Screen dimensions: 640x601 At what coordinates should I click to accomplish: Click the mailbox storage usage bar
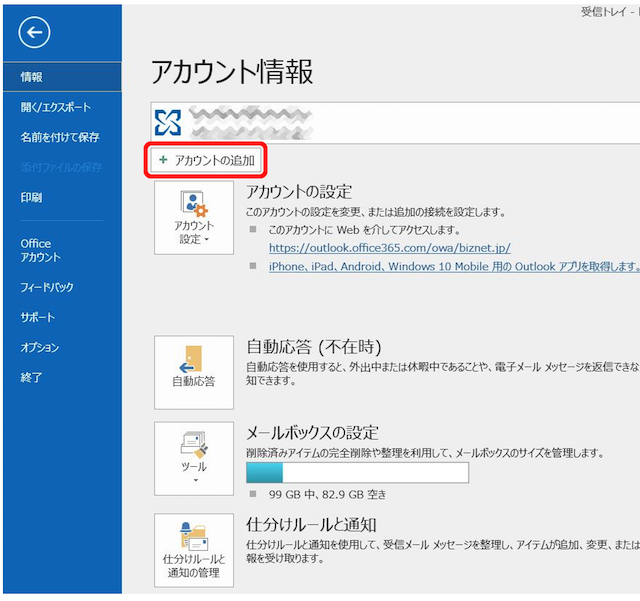358,473
